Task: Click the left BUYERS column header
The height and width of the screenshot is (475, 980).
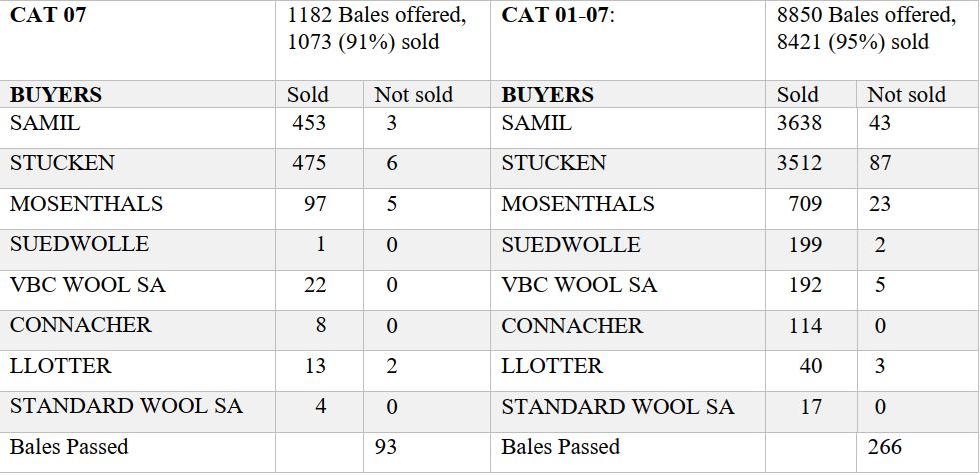Action: coord(56,94)
